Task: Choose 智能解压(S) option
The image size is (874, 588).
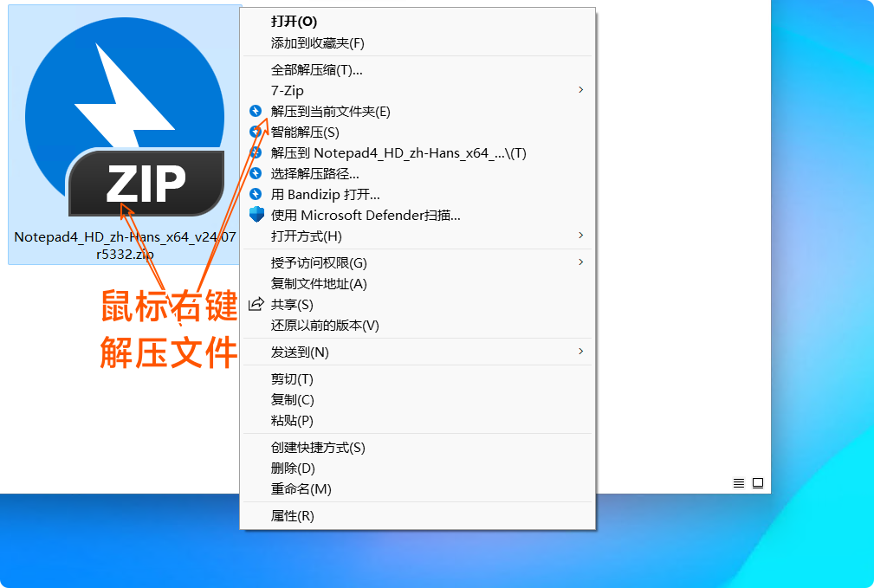Action: [418, 132]
